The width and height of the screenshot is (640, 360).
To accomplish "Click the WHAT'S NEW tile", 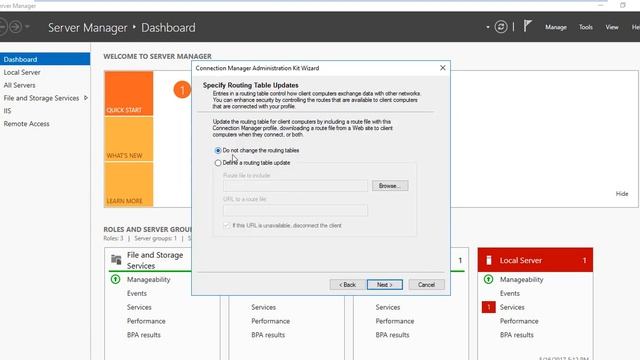I will point(129,139).
